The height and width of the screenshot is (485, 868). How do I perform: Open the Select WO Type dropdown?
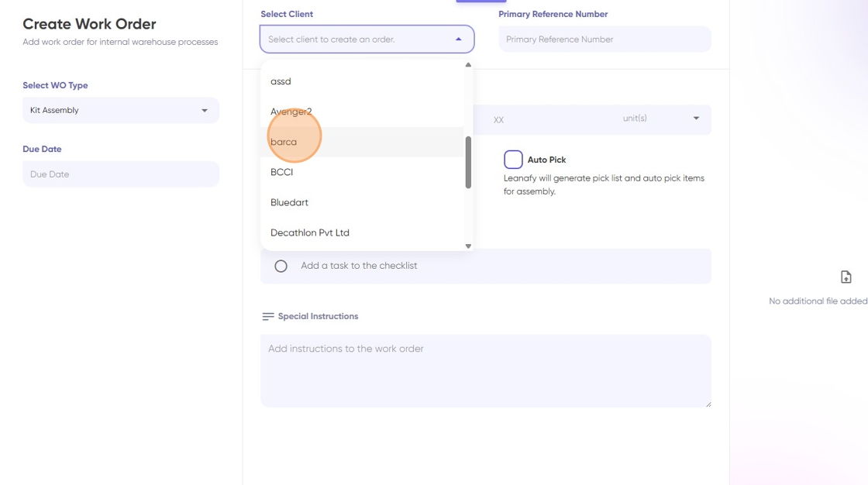click(x=121, y=110)
